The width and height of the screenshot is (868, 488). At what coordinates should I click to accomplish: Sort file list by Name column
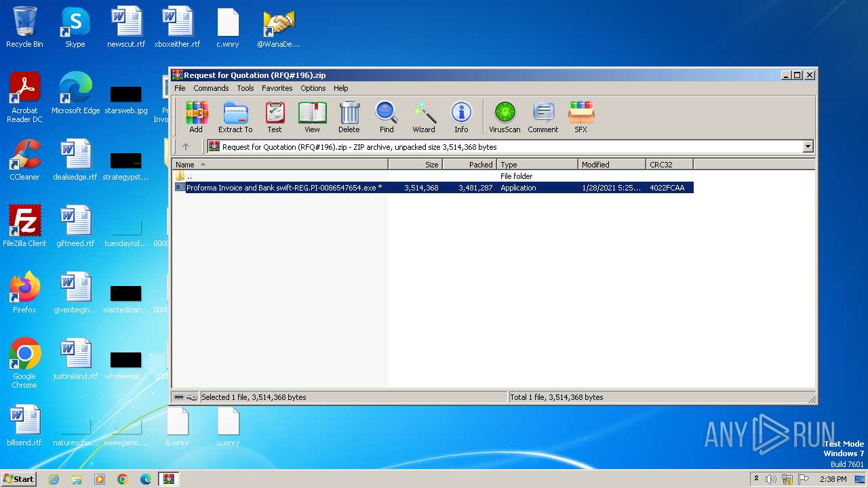click(x=280, y=165)
